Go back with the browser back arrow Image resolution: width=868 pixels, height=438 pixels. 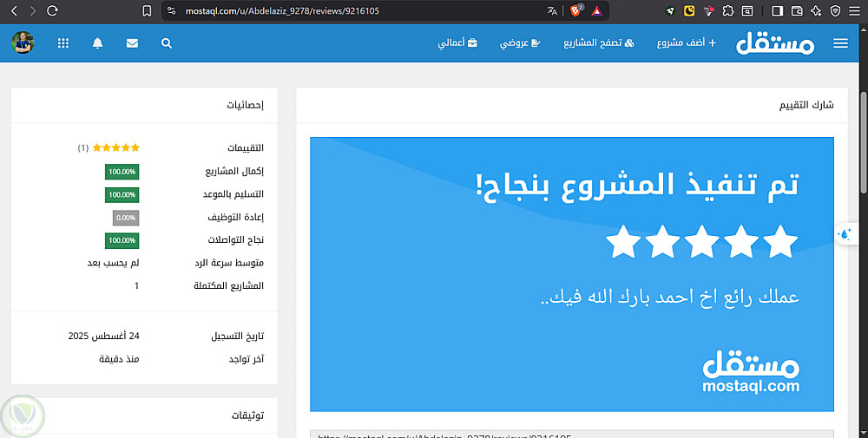(x=15, y=10)
